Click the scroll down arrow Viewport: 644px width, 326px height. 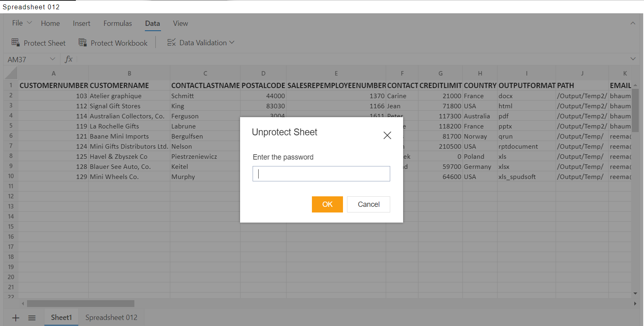[635, 294]
